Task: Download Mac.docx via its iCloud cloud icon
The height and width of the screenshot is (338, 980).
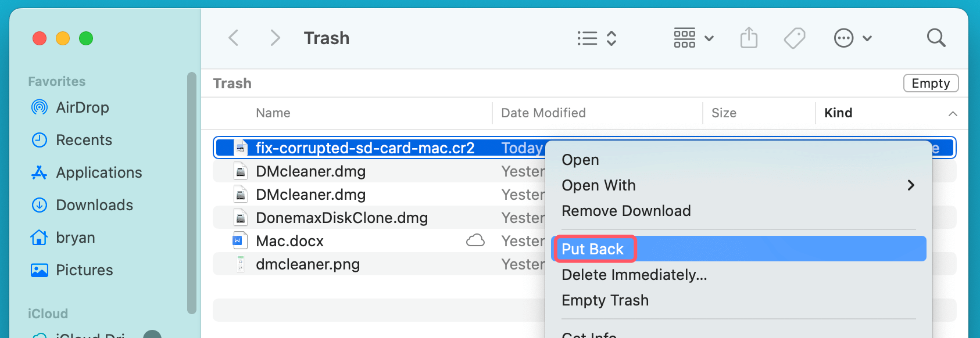Action: click(475, 240)
